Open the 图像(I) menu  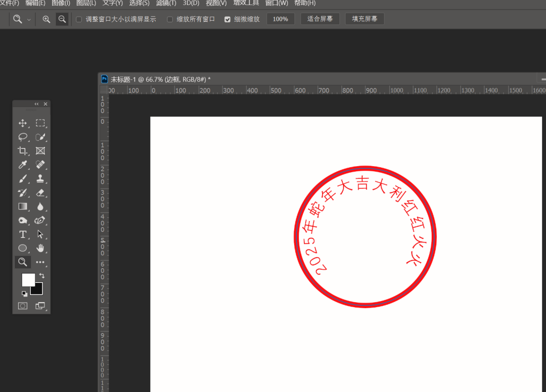coord(61,3)
